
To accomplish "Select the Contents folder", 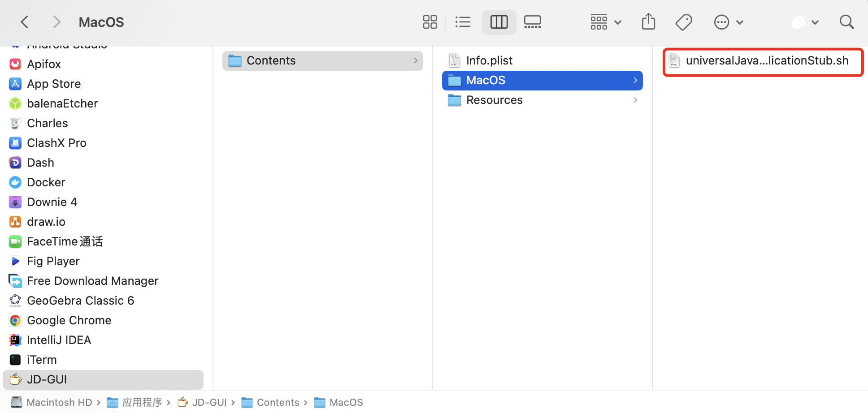I will click(323, 60).
